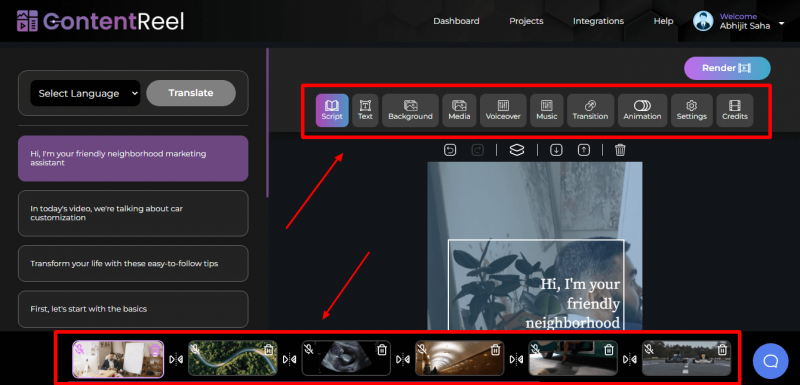The height and width of the screenshot is (385, 800).
Task: Toggle mute on the office slide
Action: pyautogui.click(x=80, y=350)
